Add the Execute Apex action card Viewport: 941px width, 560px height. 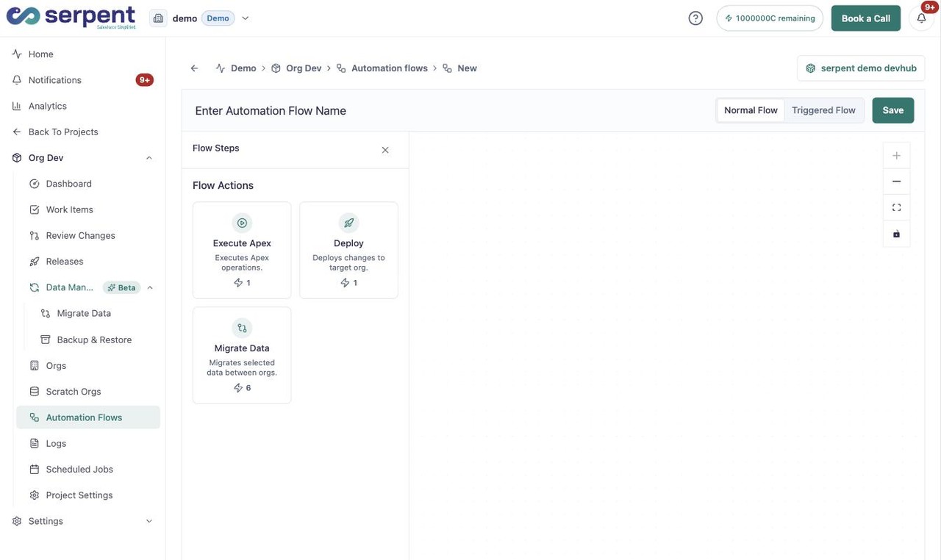pyautogui.click(x=242, y=251)
